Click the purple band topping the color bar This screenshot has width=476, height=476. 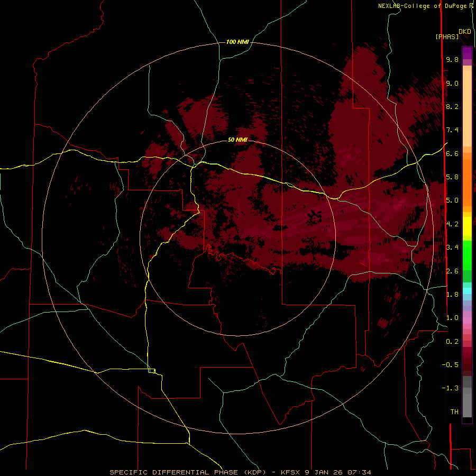(x=467, y=53)
